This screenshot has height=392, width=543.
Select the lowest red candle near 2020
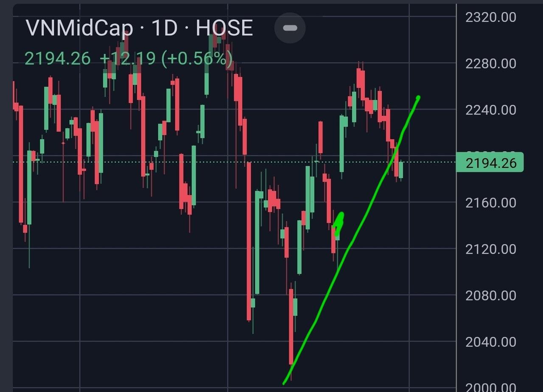pos(291,327)
